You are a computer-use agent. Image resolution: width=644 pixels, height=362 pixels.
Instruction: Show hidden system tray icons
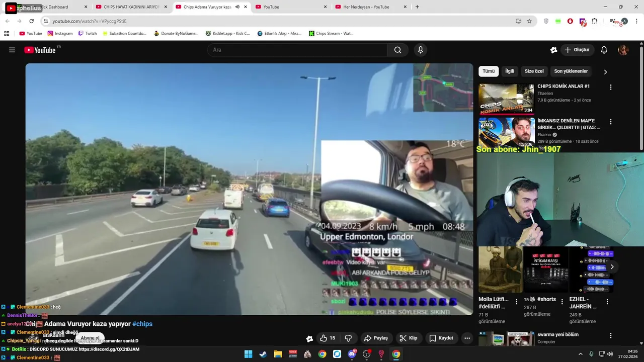580,354
